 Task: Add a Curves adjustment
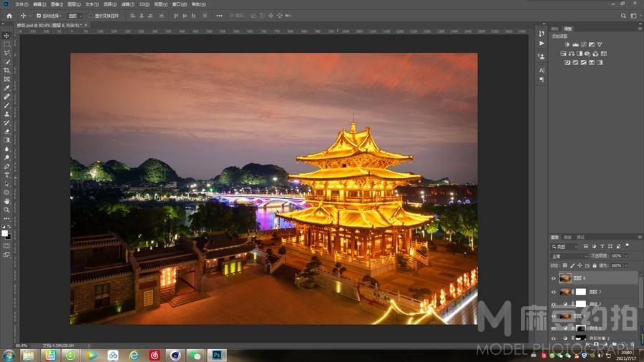pyautogui.click(x=584, y=44)
